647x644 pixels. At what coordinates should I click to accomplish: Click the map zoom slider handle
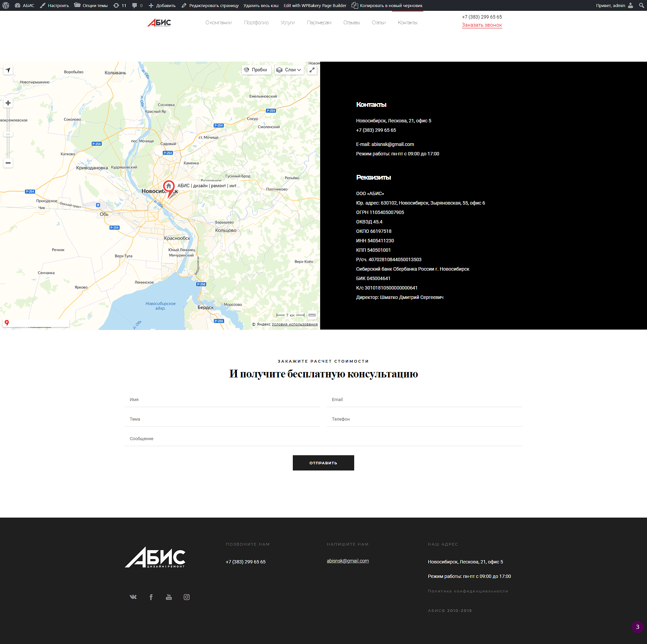[x=8, y=134]
